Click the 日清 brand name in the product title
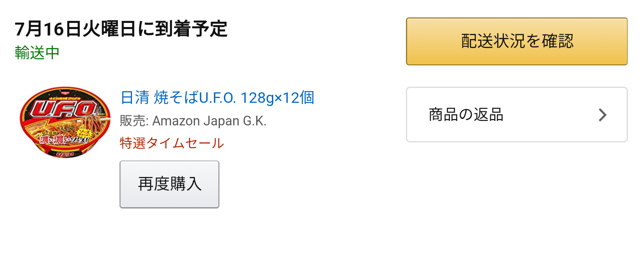This screenshot has height=277, width=644. click(x=135, y=98)
